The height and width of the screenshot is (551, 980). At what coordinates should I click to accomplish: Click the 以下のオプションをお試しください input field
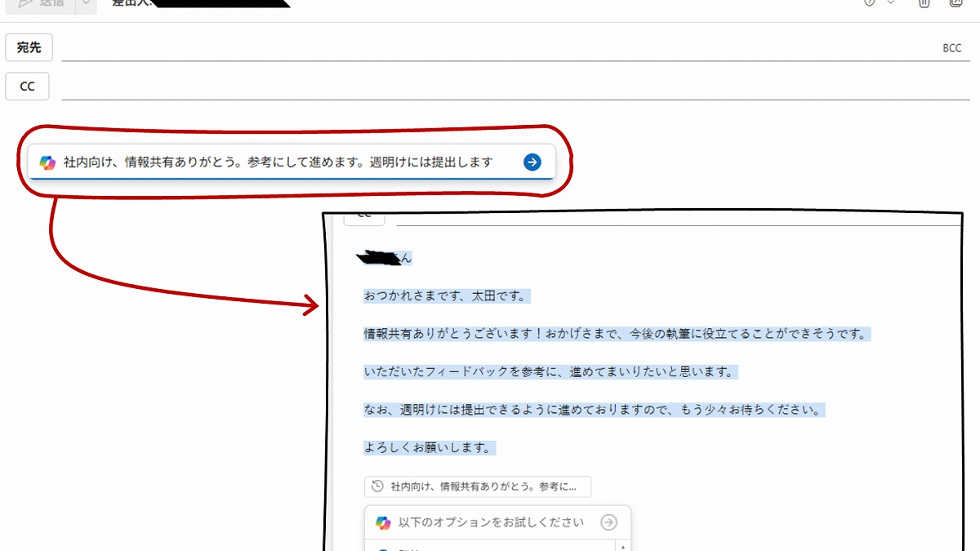[497, 522]
